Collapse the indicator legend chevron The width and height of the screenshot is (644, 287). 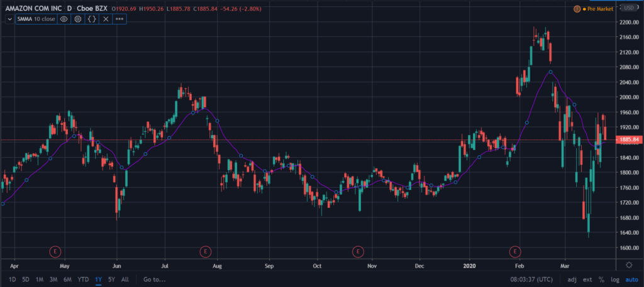click(x=10, y=19)
